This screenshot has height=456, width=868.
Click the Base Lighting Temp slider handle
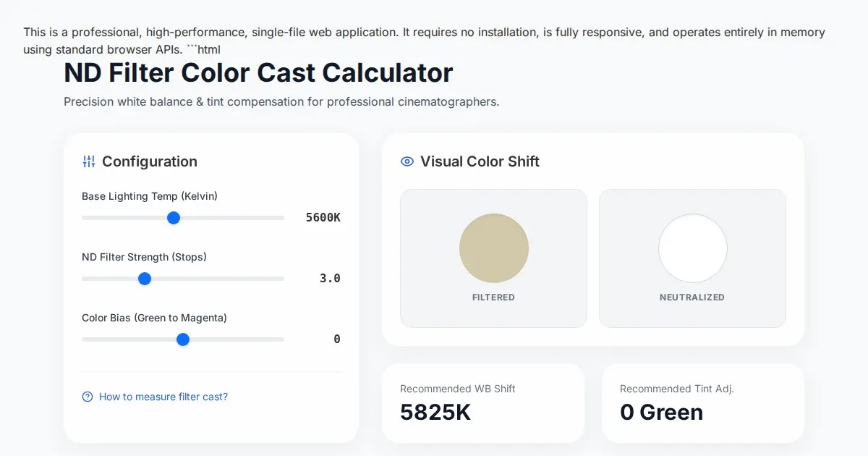coord(174,218)
